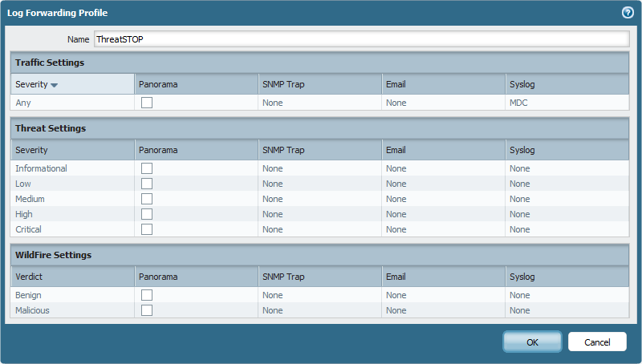Image resolution: width=642 pixels, height=364 pixels.
Task: Open Email setting for Malicious verdict
Action: [x=444, y=310]
